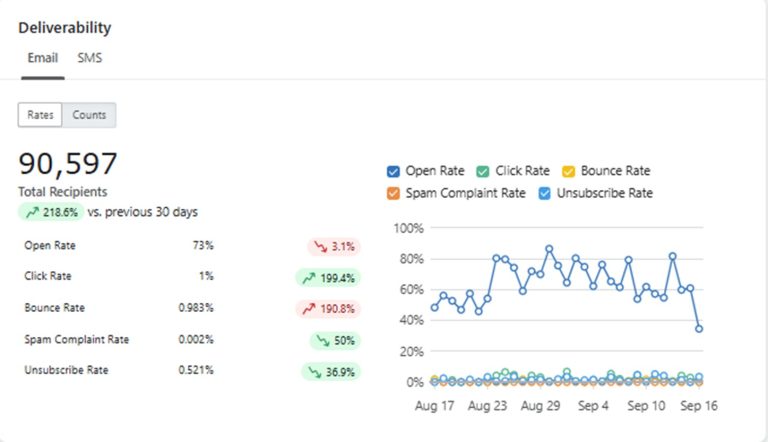This screenshot has width=768, height=442.
Task: Uncheck the Open Rate legend checkbox
Action: [x=393, y=171]
